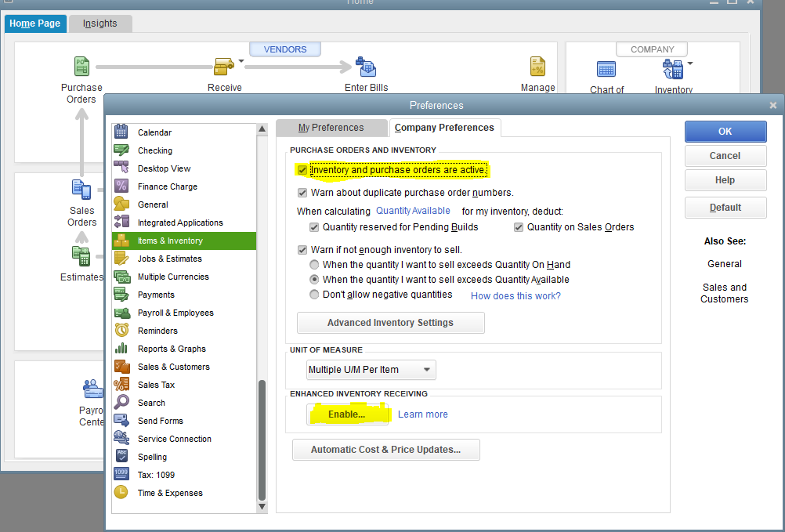
Task: Select Sales & Customers icon
Action: click(121, 367)
